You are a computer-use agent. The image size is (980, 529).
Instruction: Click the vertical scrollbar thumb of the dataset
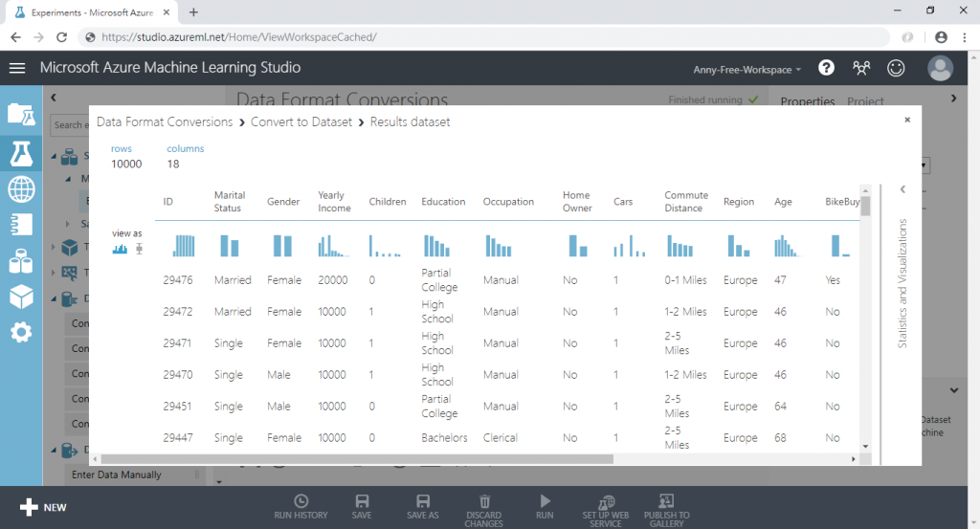click(x=865, y=206)
